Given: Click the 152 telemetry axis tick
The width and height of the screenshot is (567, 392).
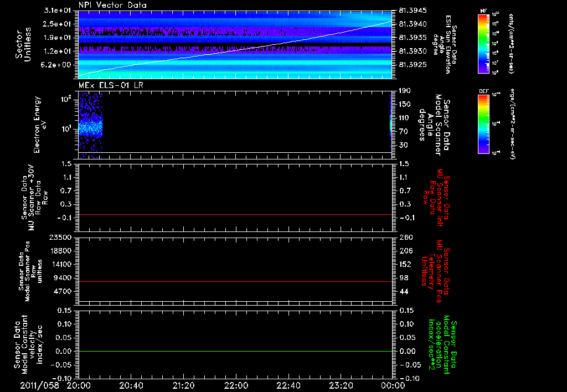Looking at the screenshot, I should click(406, 264).
